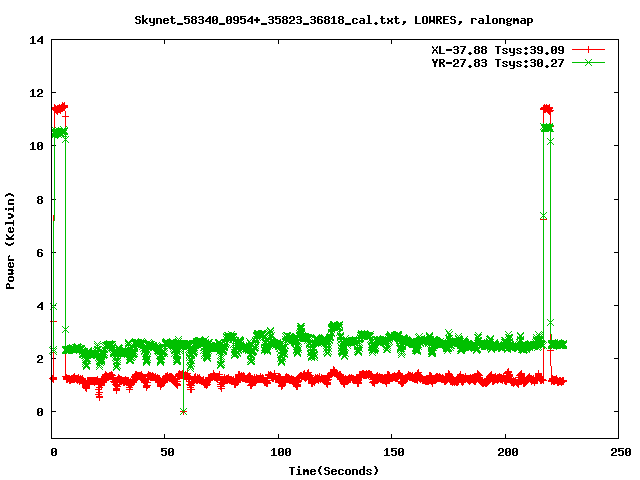Click the y-axis tick label 8
The width and height of the screenshot is (640, 480).
tap(40, 200)
